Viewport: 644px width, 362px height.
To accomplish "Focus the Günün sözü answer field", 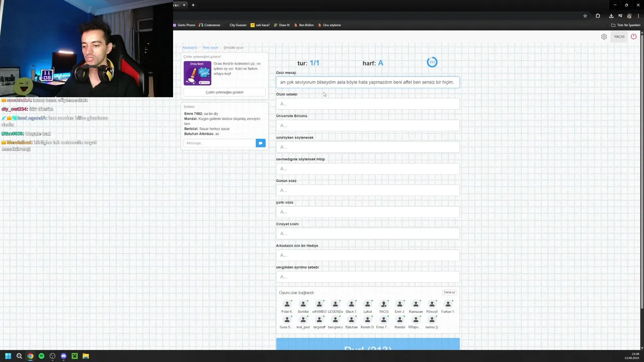I will 368,190.
